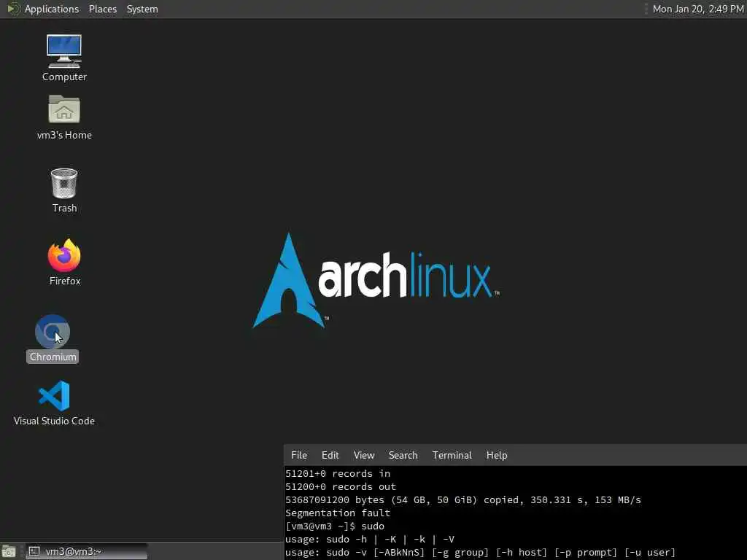
Task: Open the terminal's Terminal menu
Action: click(x=452, y=455)
